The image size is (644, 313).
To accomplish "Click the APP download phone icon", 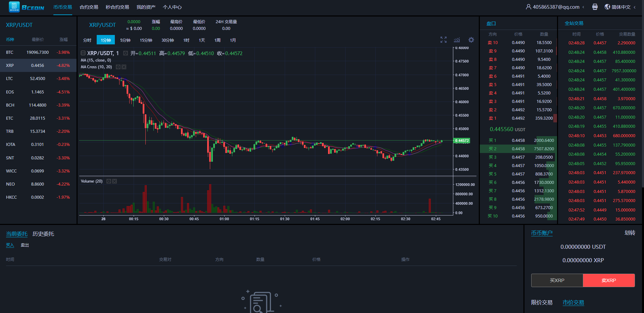I will click(595, 7).
